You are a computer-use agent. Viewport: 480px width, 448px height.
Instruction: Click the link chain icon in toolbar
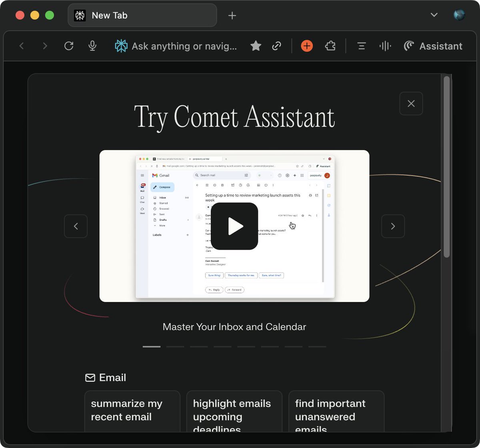[276, 46]
